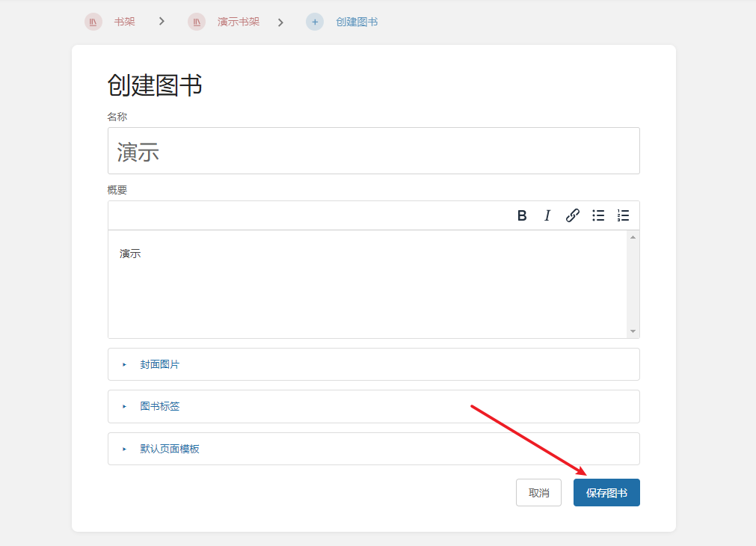
Task: Apply numbered list in the 概要 editor
Action: pos(623,215)
